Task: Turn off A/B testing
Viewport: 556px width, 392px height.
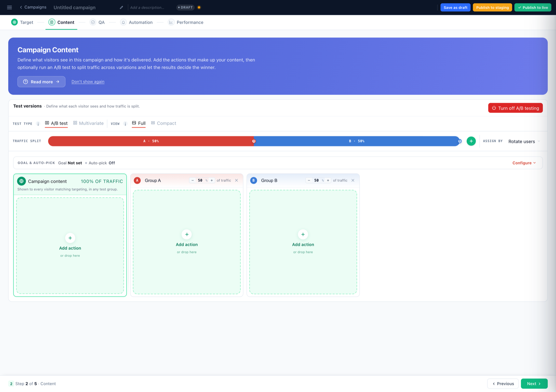Action: click(x=515, y=108)
